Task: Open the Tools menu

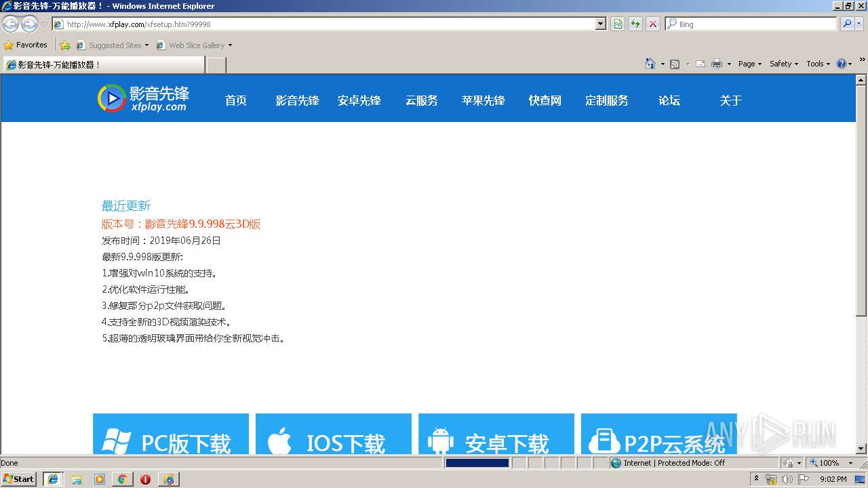Action: 818,64
